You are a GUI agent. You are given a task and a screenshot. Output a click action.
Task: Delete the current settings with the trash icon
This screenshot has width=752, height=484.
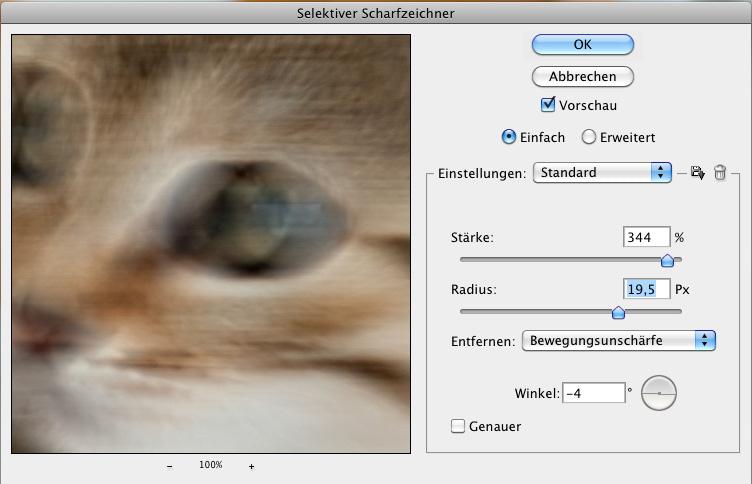click(720, 172)
